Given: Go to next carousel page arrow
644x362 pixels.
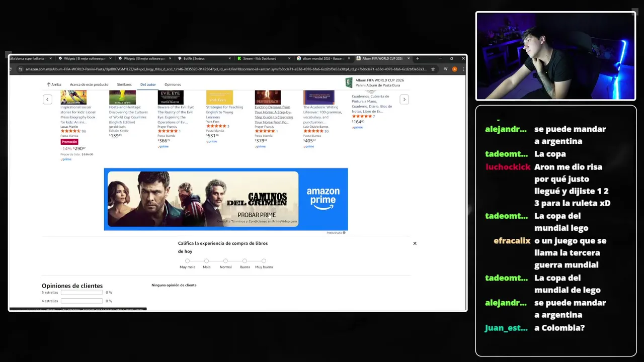Looking at the screenshot, I should tap(404, 100).
